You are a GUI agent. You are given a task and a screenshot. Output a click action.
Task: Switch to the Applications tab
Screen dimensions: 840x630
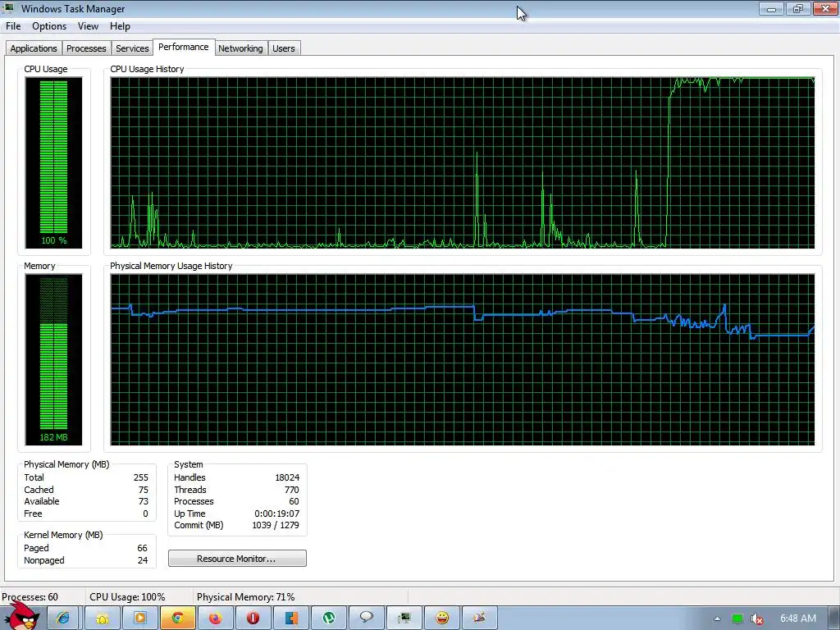click(x=34, y=48)
